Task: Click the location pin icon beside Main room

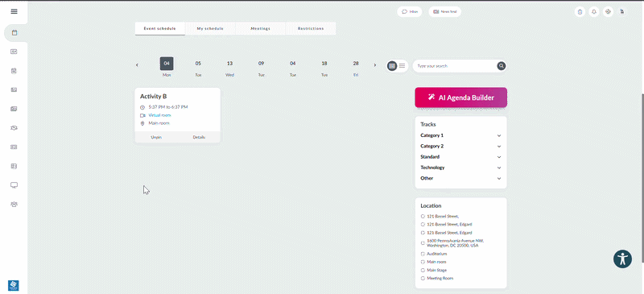Action: (142, 123)
